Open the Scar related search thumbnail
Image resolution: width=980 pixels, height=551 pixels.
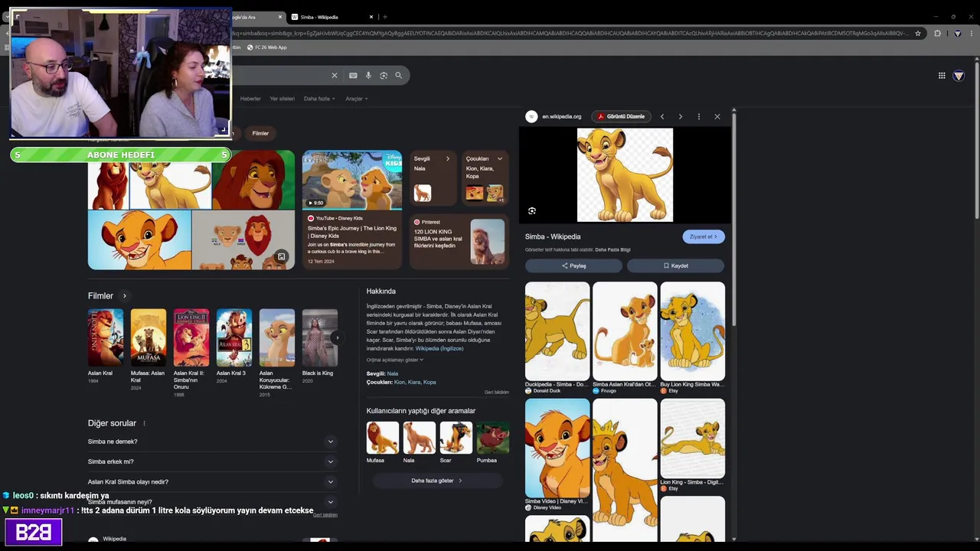click(456, 438)
